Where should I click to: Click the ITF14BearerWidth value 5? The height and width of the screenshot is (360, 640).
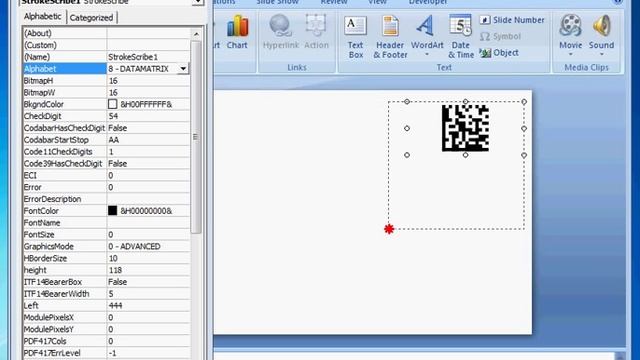pyautogui.click(x=148, y=293)
